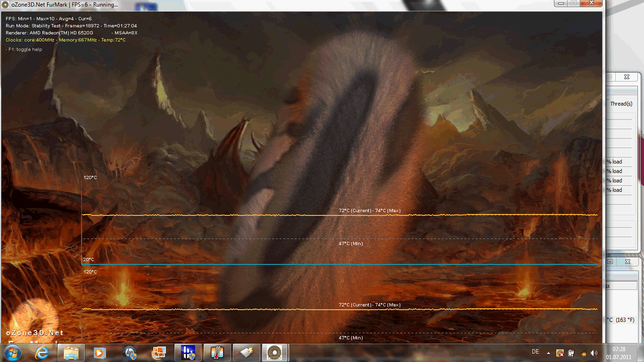Minimize the FurMark window
The height and width of the screenshot is (362, 644).
[x=561, y=3]
